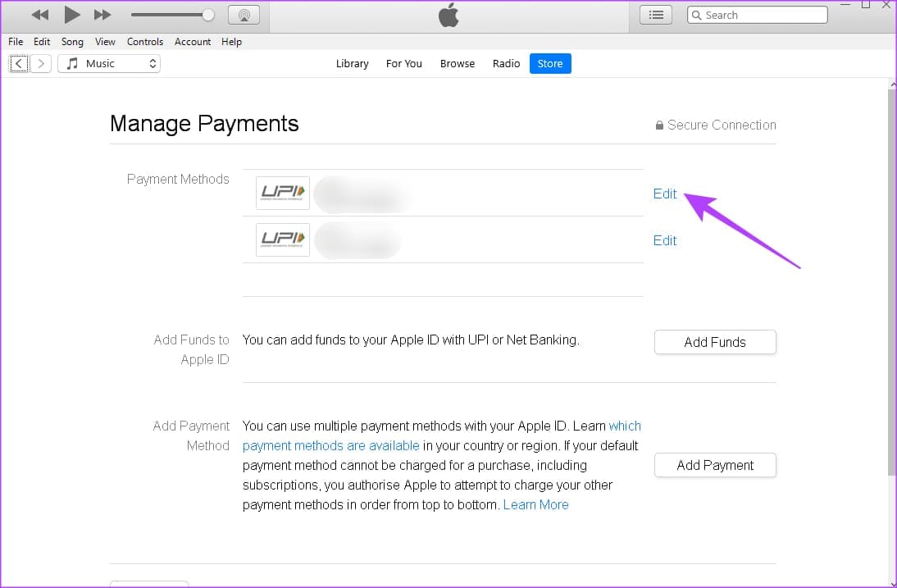
Task: Open the Help menu
Action: pyautogui.click(x=232, y=42)
